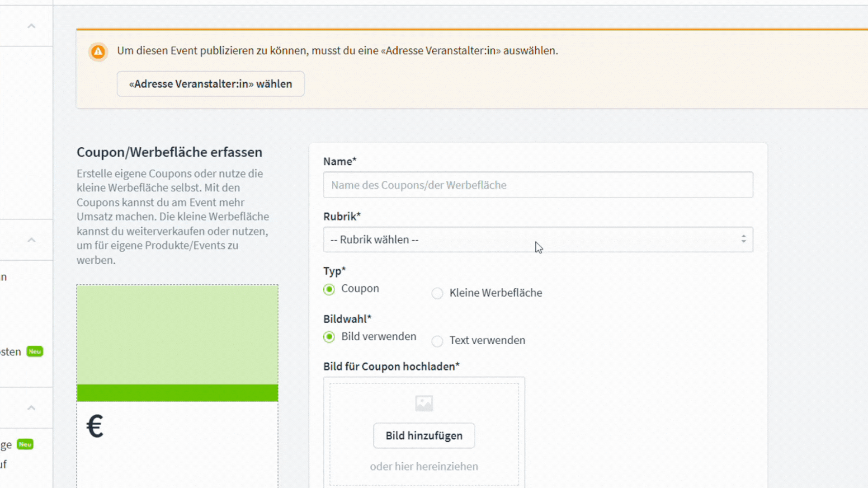Click the up-down arrows of Rubrik select
Screen dimensions: 868x488
743,239
